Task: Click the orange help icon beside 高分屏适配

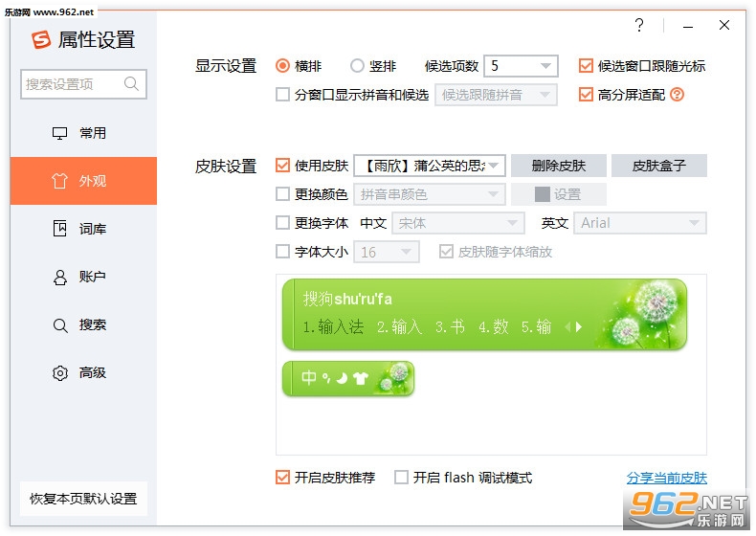Action: (x=677, y=95)
